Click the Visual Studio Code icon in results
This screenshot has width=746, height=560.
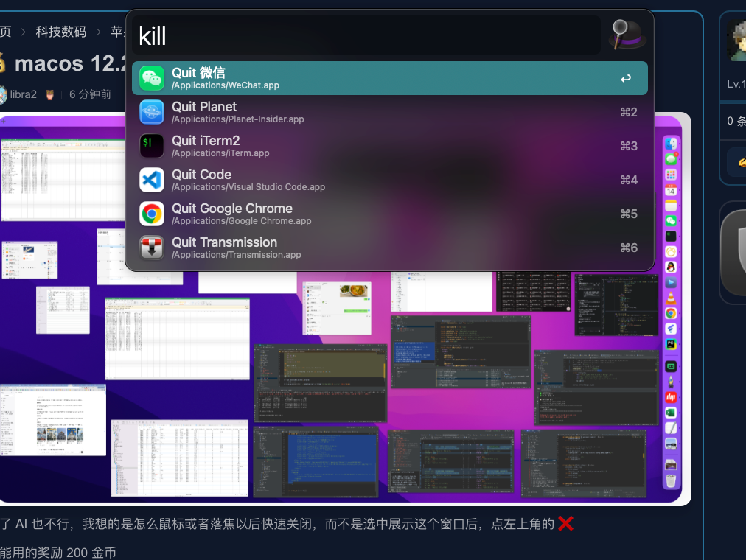click(x=152, y=180)
